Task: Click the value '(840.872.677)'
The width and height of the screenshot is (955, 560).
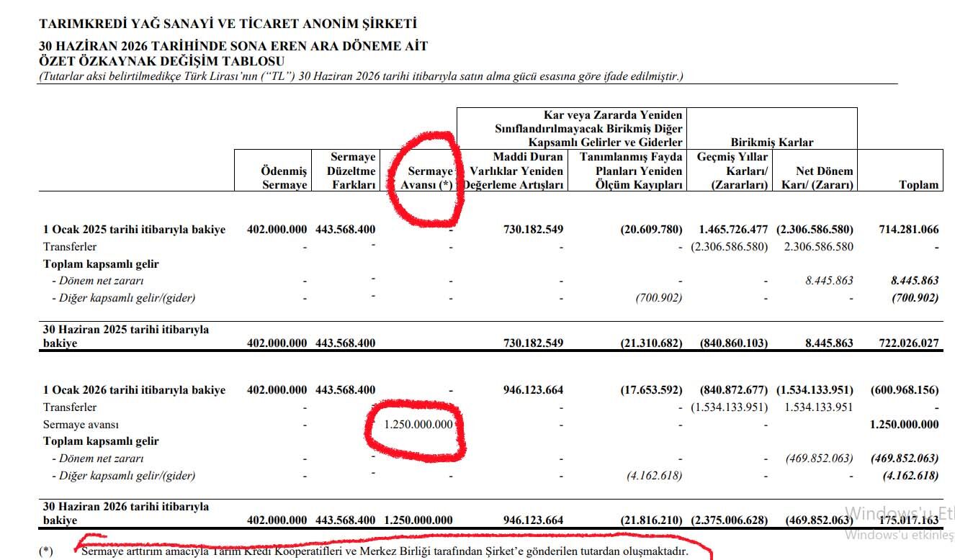Action: 734,390
